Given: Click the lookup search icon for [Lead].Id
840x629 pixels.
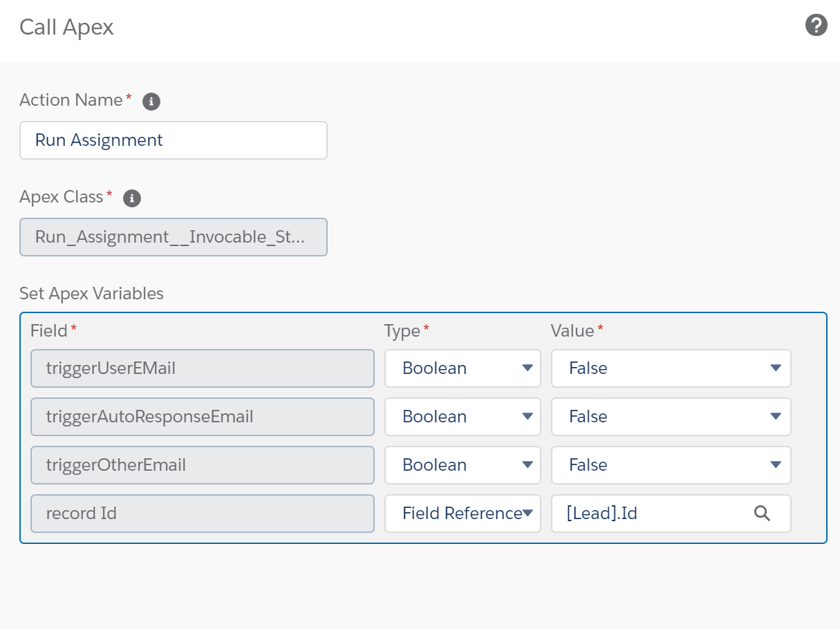Looking at the screenshot, I should point(762,513).
